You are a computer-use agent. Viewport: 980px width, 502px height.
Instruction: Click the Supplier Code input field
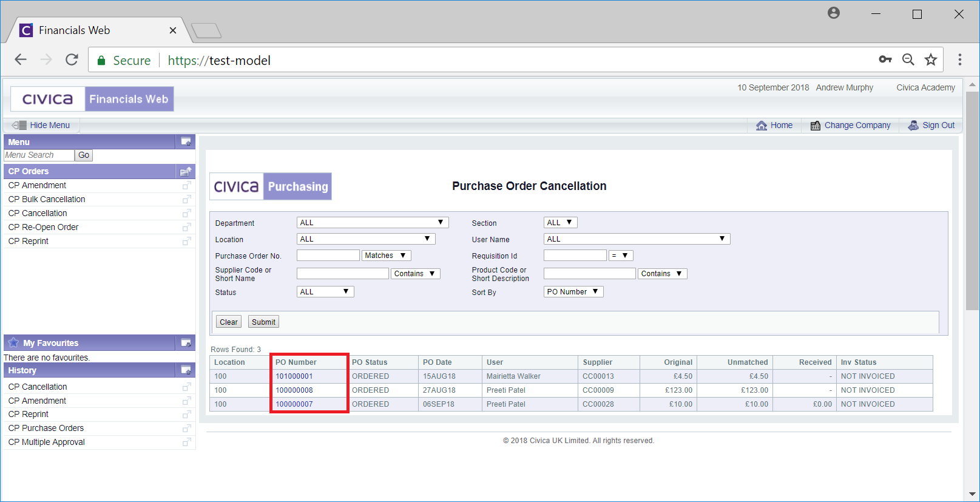(x=343, y=274)
